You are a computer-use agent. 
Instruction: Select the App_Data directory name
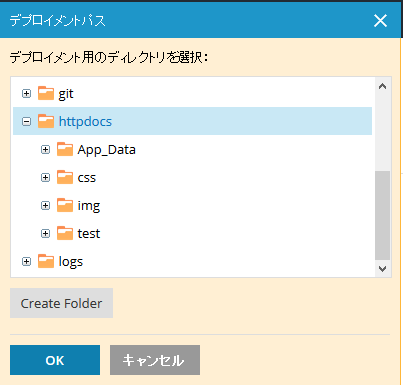tap(107, 150)
